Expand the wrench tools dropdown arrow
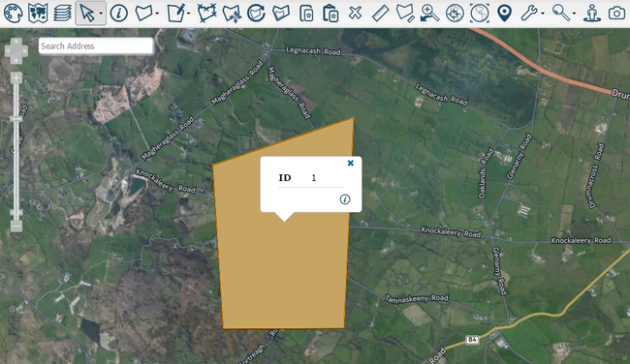Image resolution: width=630 pixels, height=364 pixels. pos(543,14)
